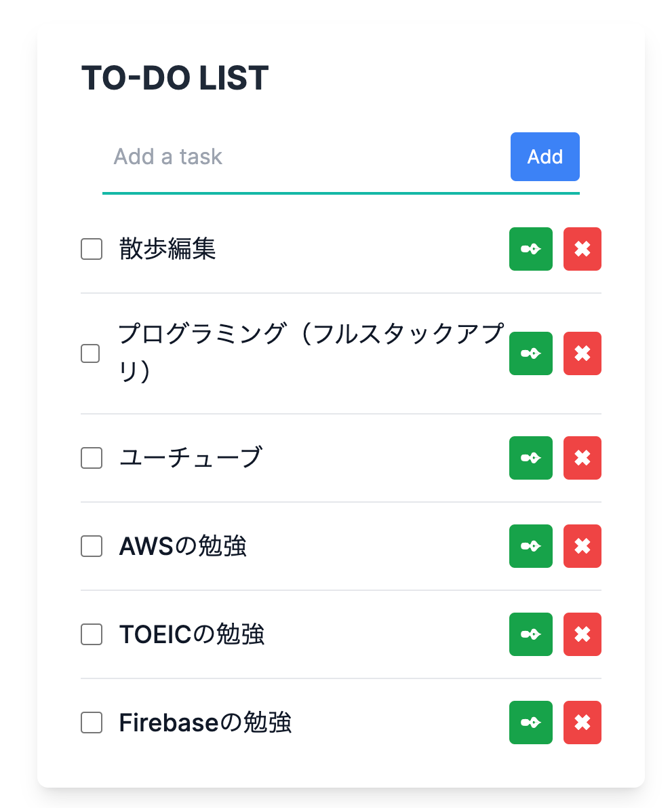
Task: Delete the Firebaseの勉強 task
Action: pos(582,723)
